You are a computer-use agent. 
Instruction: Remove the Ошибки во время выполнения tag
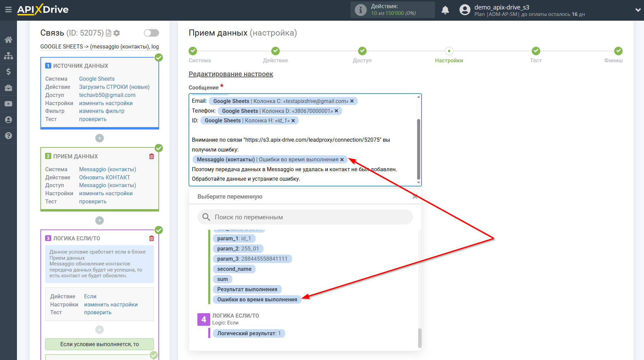[x=342, y=160]
